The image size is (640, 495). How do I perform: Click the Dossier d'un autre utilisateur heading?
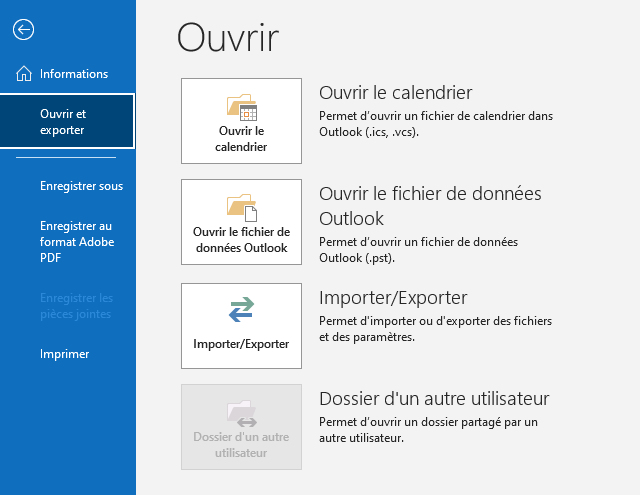(x=434, y=399)
